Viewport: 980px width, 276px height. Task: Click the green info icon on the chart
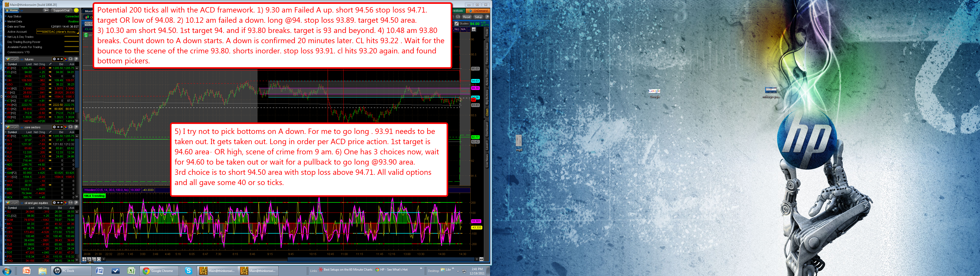pos(86,35)
